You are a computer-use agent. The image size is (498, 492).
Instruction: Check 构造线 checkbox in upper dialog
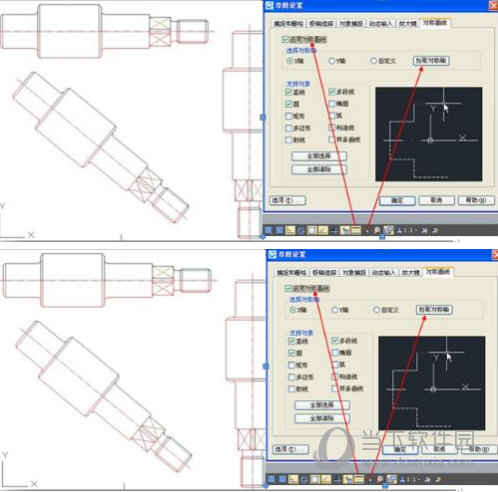332,128
